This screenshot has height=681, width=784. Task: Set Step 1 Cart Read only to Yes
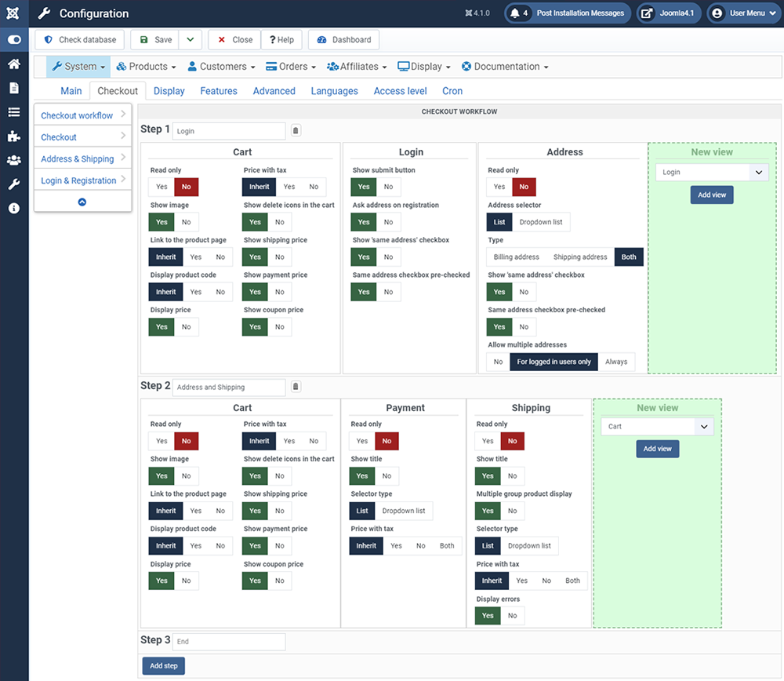(162, 187)
